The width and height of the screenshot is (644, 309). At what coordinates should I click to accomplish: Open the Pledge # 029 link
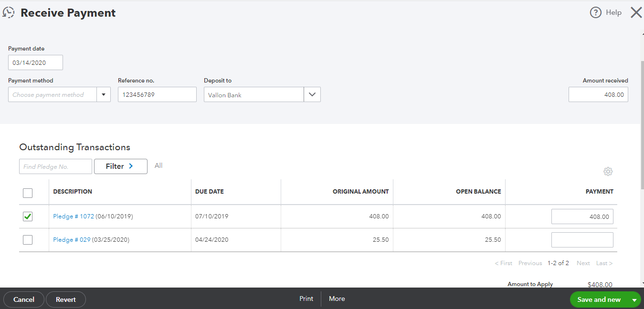(x=72, y=240)
